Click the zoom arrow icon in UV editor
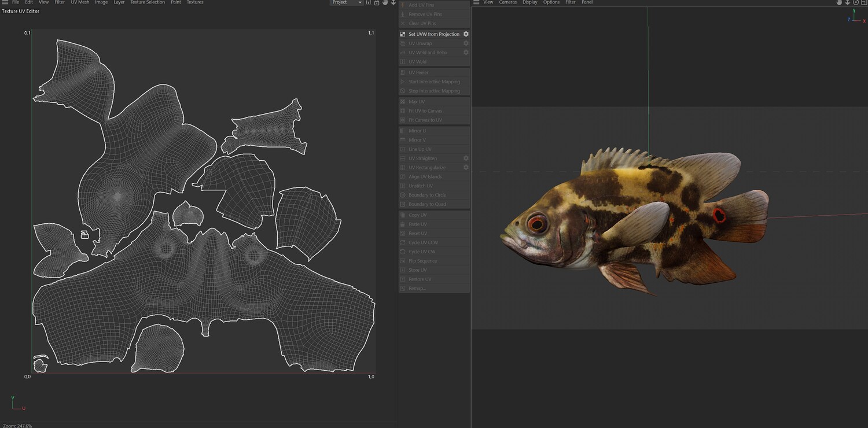This screenshot has width=868, height=428. [393, 2]
